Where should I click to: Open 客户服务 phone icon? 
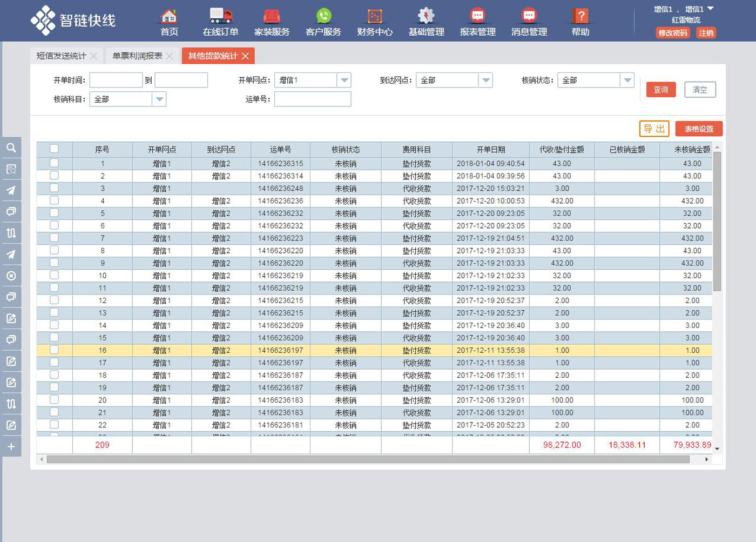(x=323, y=17)
